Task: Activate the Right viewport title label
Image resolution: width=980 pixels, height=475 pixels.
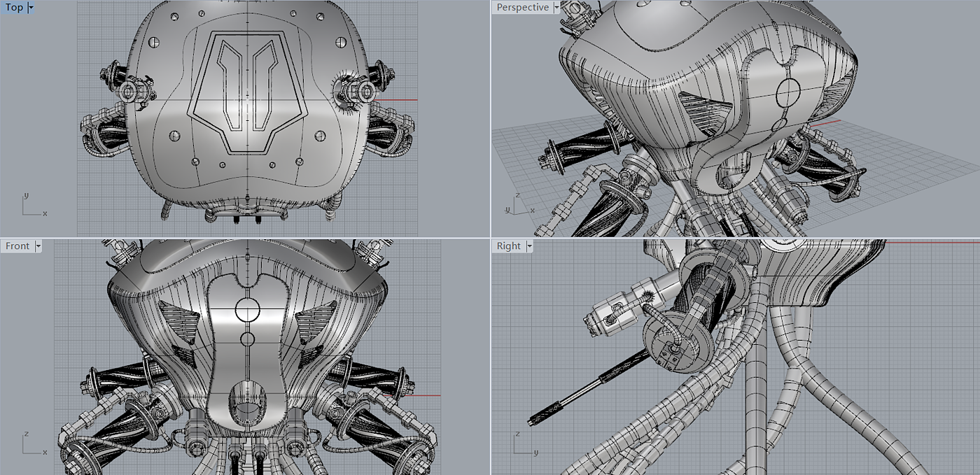Action: click(508, 246)
